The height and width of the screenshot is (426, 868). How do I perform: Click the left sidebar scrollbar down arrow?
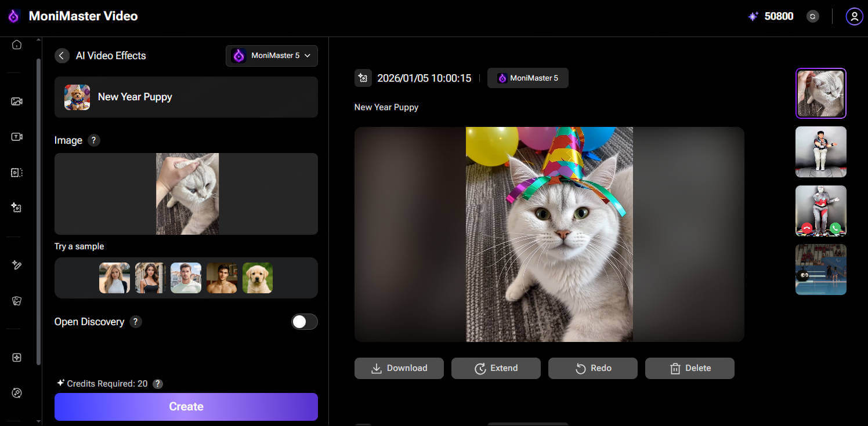39,421
